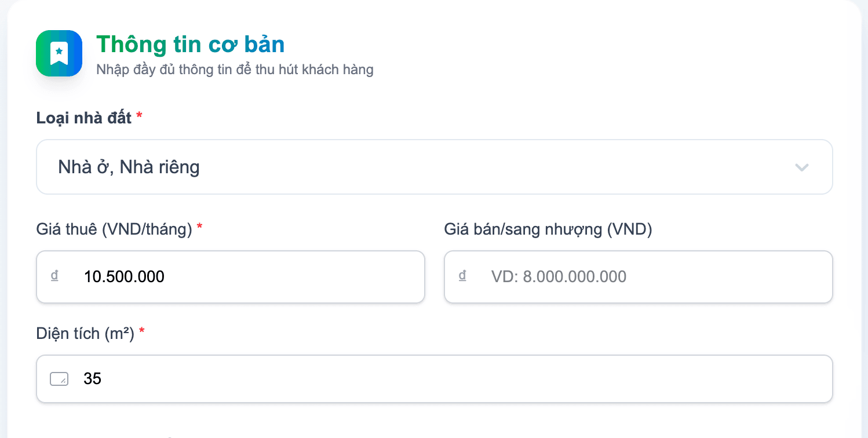Click the "Giá bán/sang nhượng (VND)" label
868x438 pixels.
coord(548,229)
